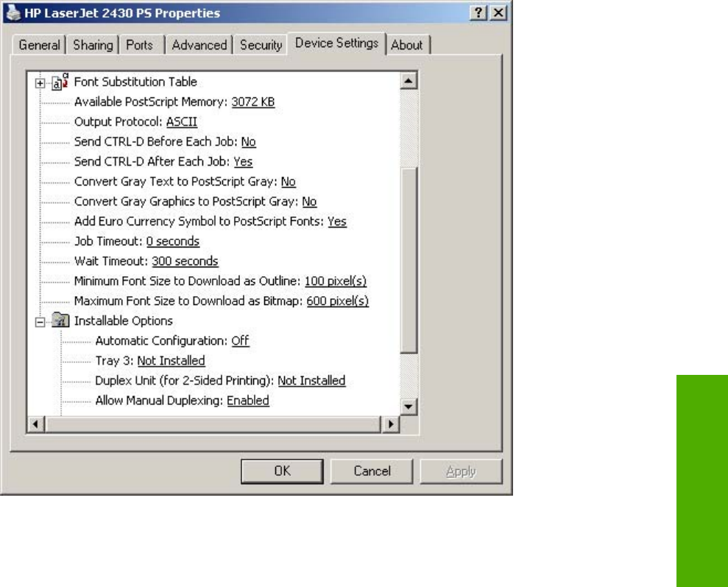
Task: Click the printer icon in title bar
Action: click(13, 13)
